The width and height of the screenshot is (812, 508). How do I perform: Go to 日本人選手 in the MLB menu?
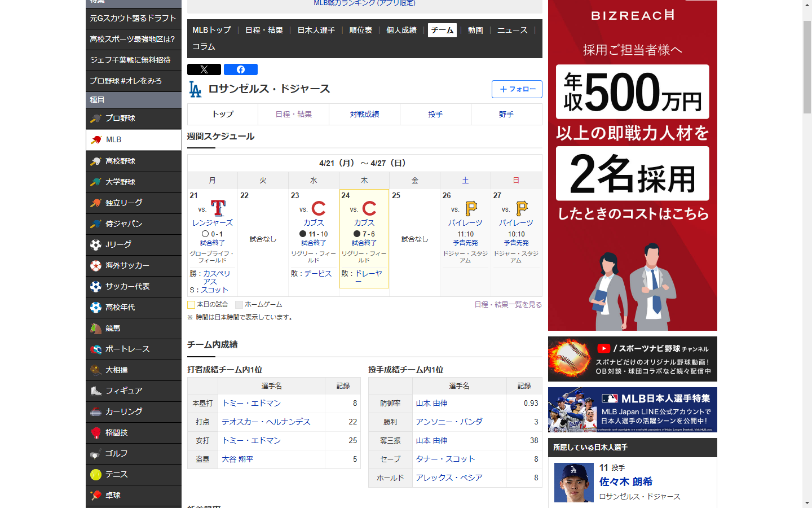[316, 30]
